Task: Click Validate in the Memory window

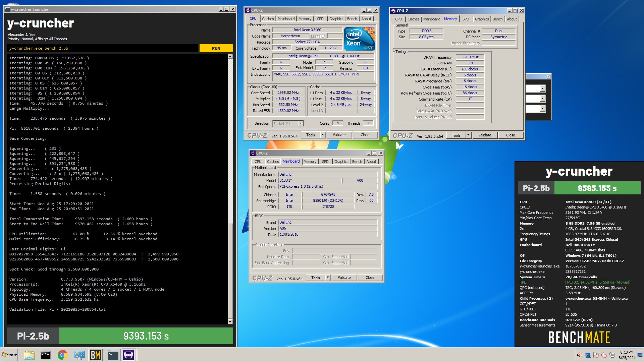Action: tap(485, 135)
